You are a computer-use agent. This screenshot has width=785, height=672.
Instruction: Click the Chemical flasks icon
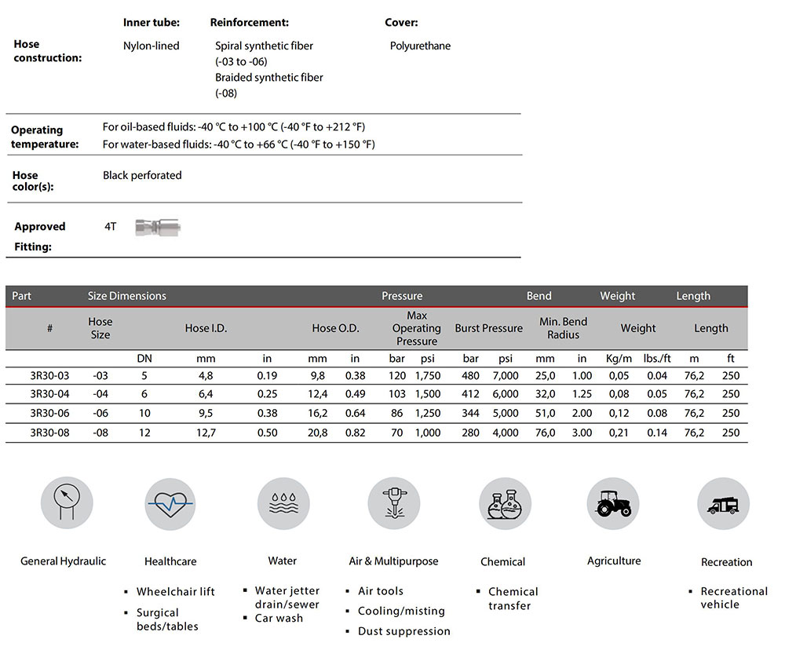point(505,503)
